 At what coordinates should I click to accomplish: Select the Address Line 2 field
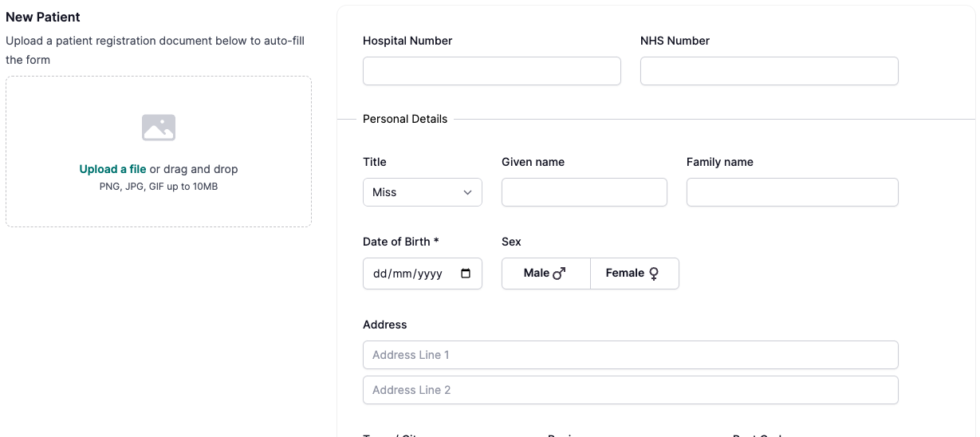[x=631, y=390]
